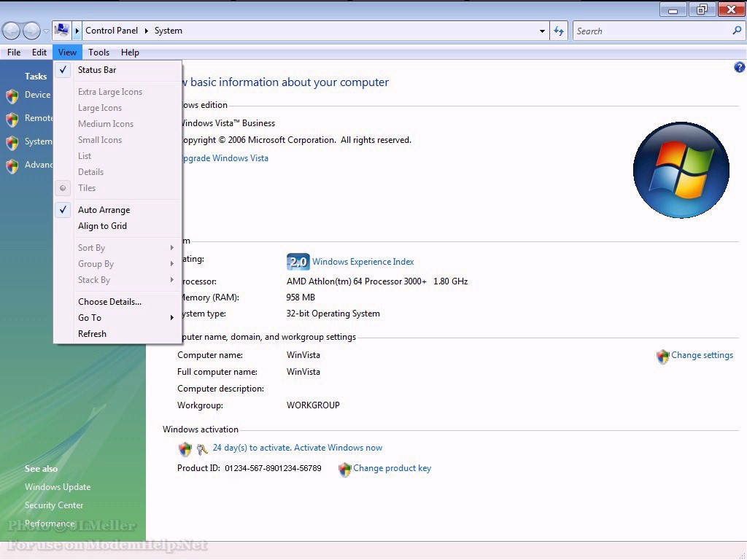Click the 958 MB memory value
747x560 pixels.
pos(301,297)
